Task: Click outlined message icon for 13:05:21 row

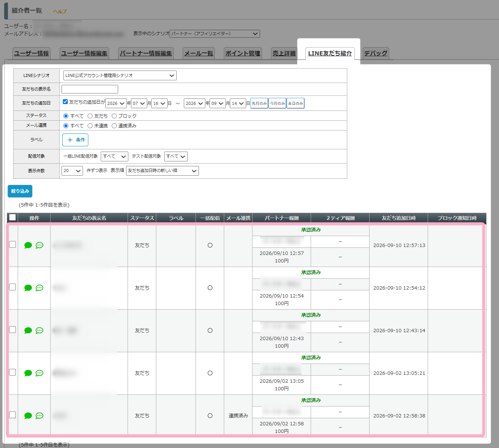Action: point(39,373)
